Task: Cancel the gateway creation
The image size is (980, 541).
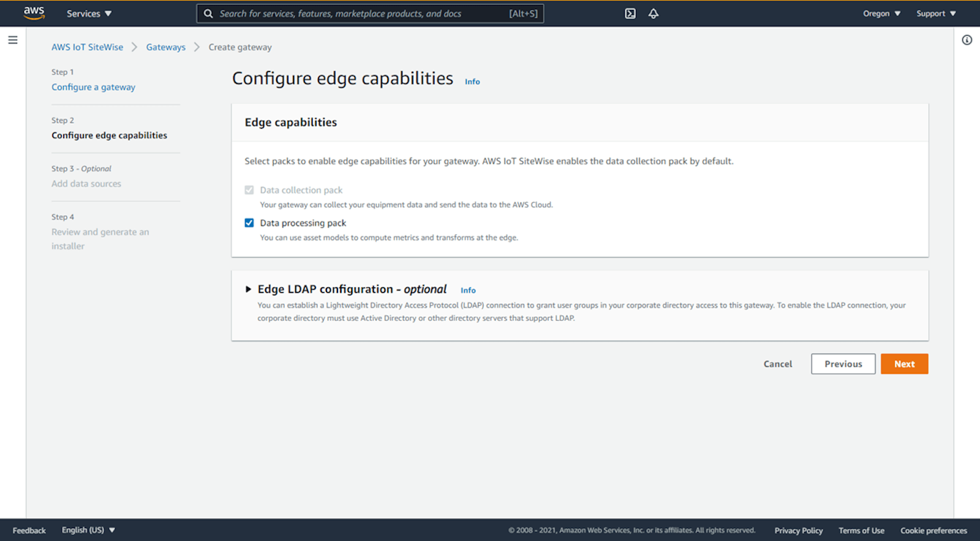Action: 778,364
